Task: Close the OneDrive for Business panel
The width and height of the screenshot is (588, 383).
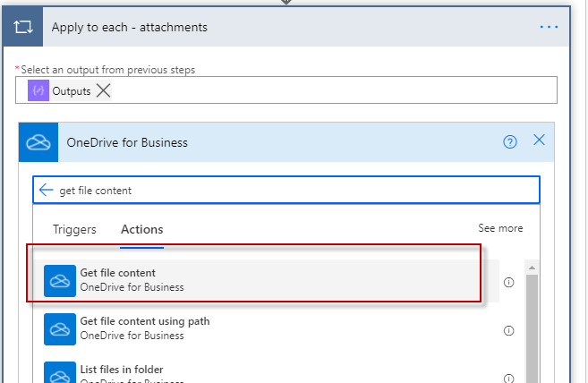Action: [x=539, y=140]
